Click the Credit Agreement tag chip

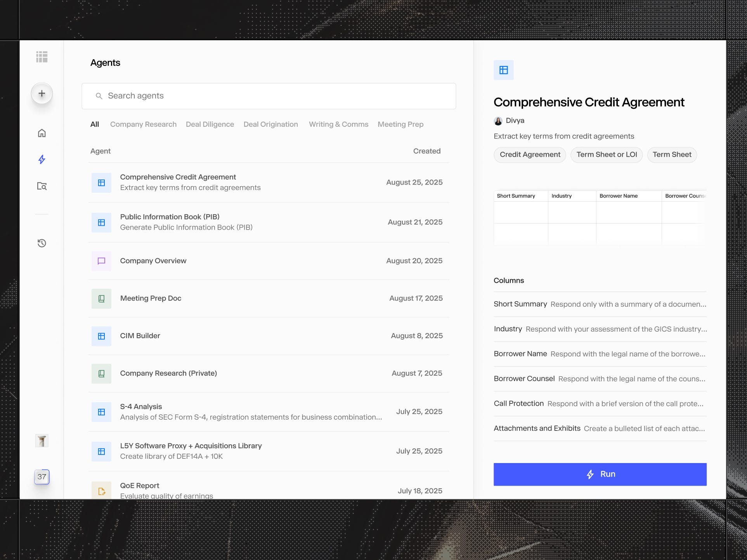click(x=530, y=155)
